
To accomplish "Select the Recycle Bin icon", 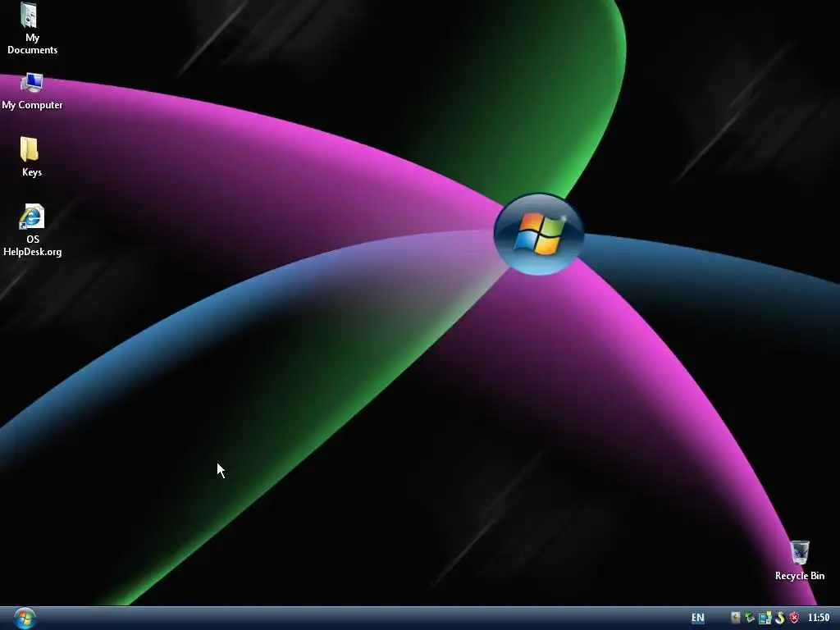I will pos(799,560).
